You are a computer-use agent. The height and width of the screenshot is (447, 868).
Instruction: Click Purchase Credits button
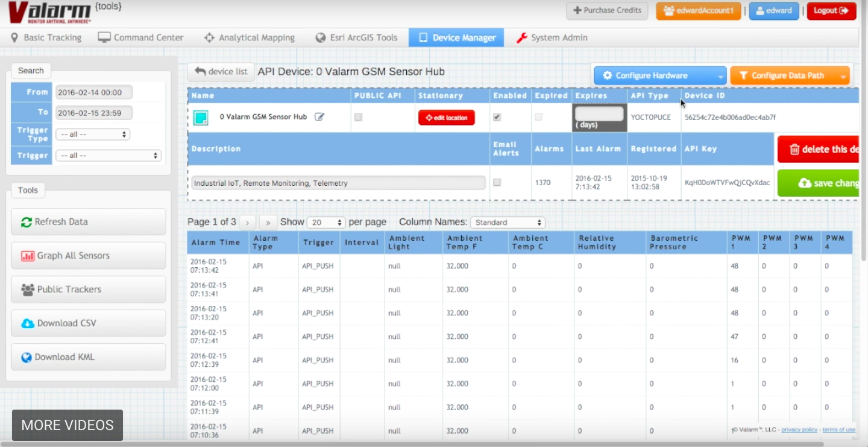[x=607, y=10]
